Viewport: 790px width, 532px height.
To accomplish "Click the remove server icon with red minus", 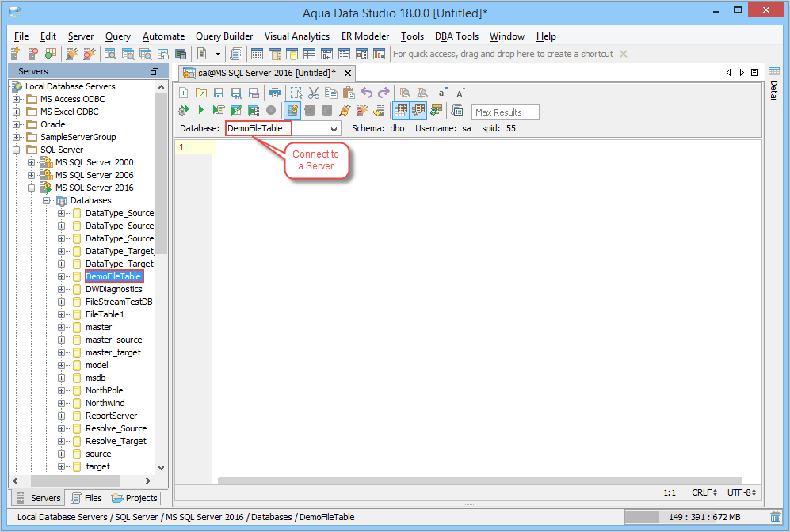I will pos(32,54).
